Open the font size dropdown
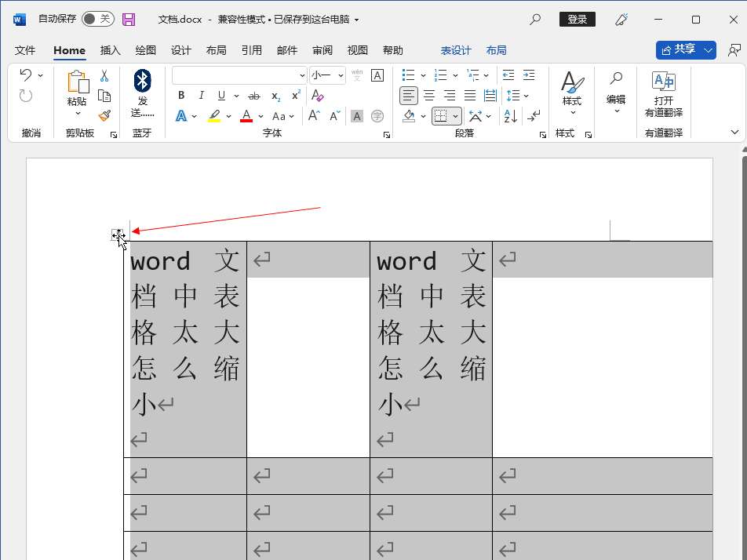This screenshot has height=560, width=747. (341, 76)
